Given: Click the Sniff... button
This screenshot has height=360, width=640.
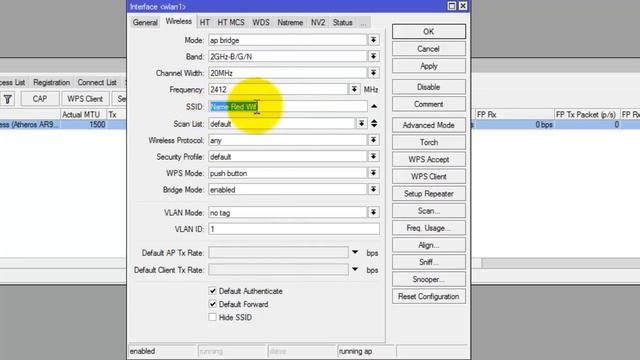Looking at the screenshot, I should click(x=429, y=262).
